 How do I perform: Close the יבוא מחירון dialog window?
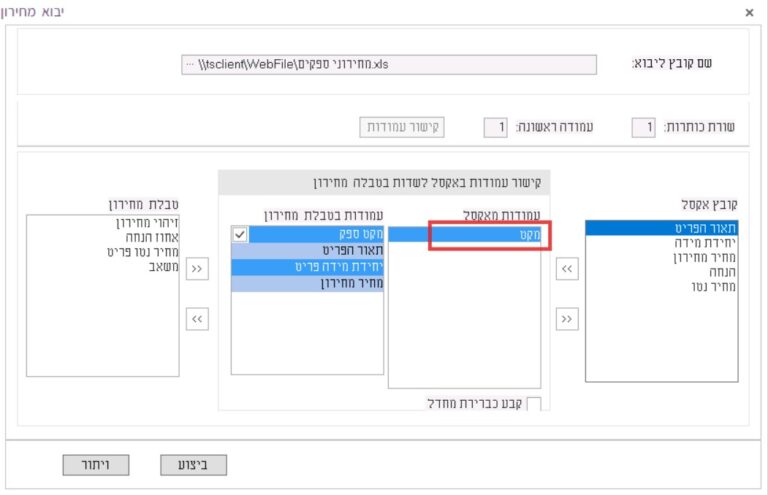coord(750,13)
